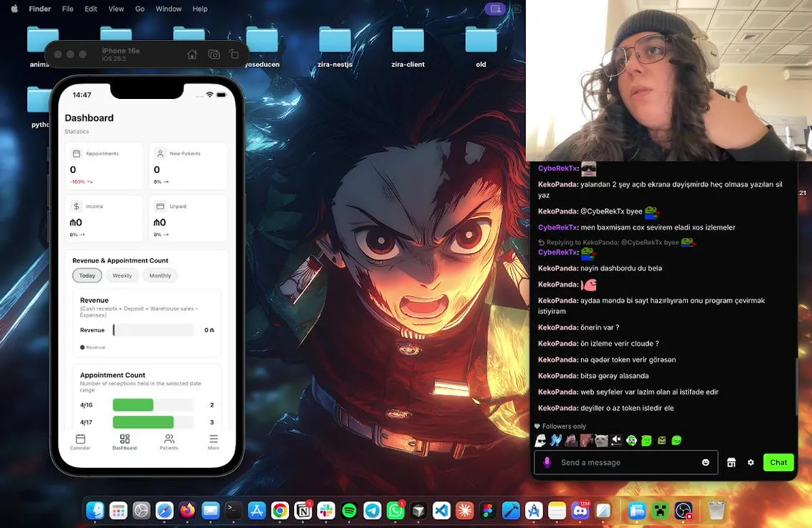This screenshot has height=528, width=812.
Task: Open the View menu
Action: [x=116, y=9]
